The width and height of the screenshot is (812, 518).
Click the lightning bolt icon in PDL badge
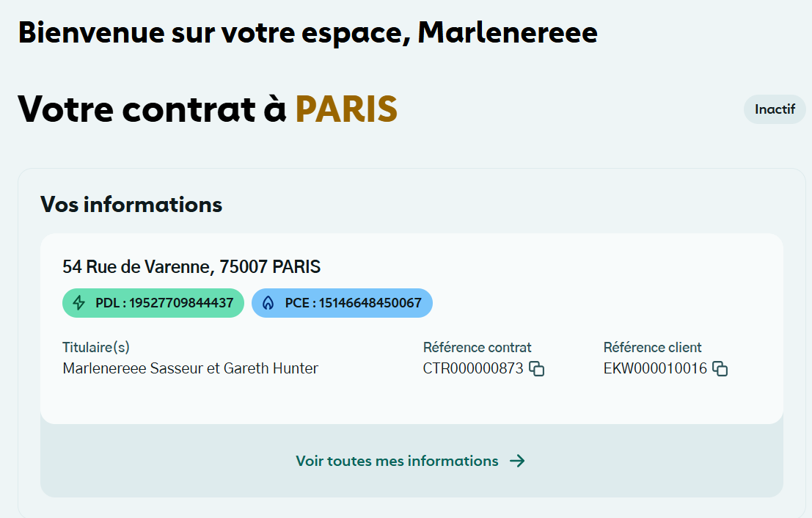click(x=79, y=303)
